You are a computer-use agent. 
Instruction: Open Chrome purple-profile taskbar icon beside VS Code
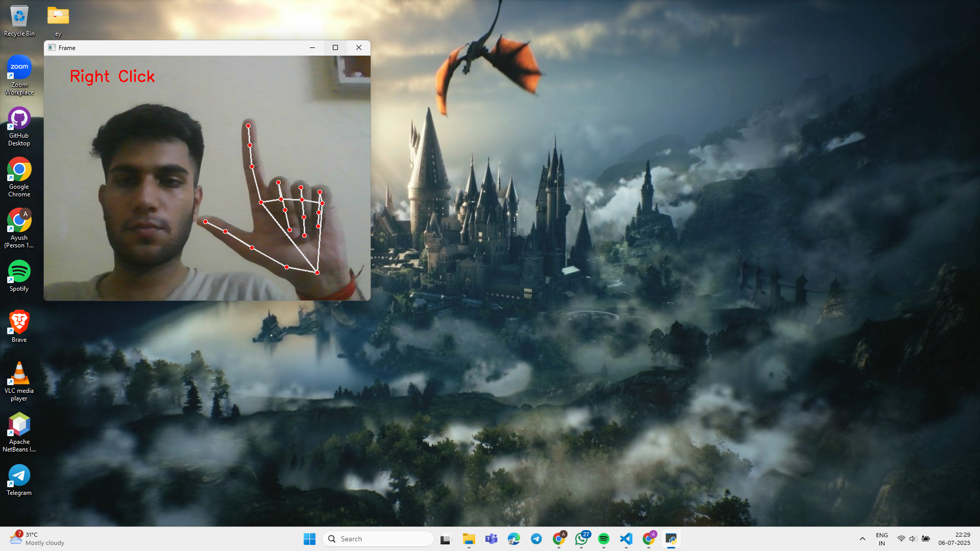pos(649,539)
